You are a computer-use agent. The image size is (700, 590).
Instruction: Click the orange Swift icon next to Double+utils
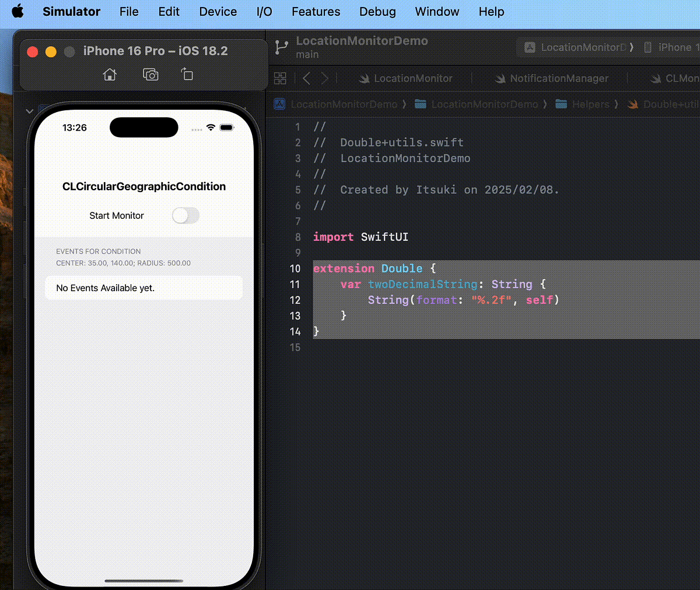632,104
